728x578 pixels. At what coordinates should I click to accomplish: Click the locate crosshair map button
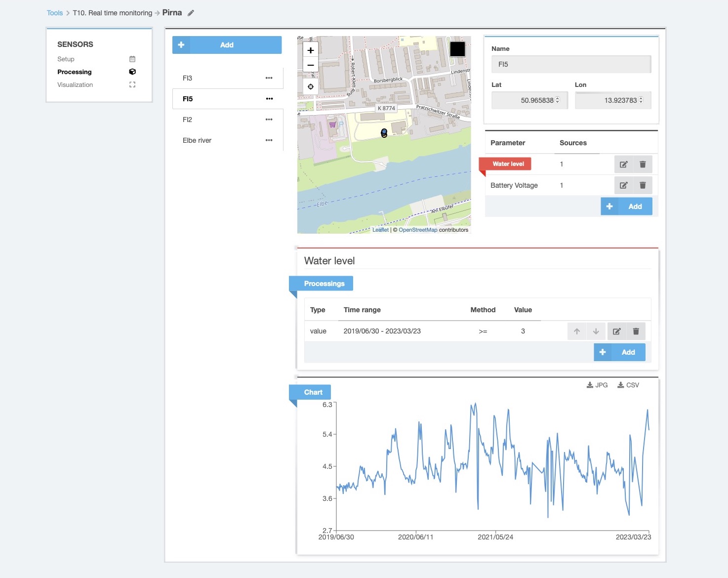pyautogui.click(x=311, y=86)
